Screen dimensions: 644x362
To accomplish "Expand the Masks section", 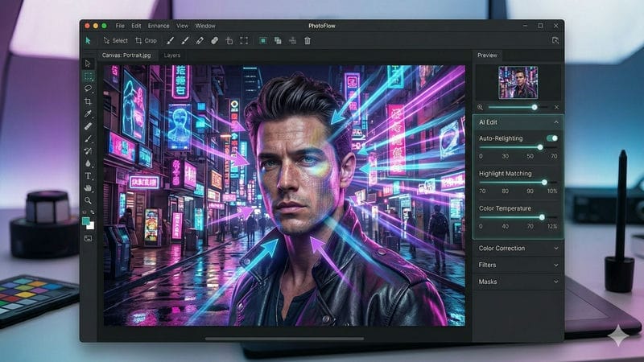I will (x=555, y=282).
